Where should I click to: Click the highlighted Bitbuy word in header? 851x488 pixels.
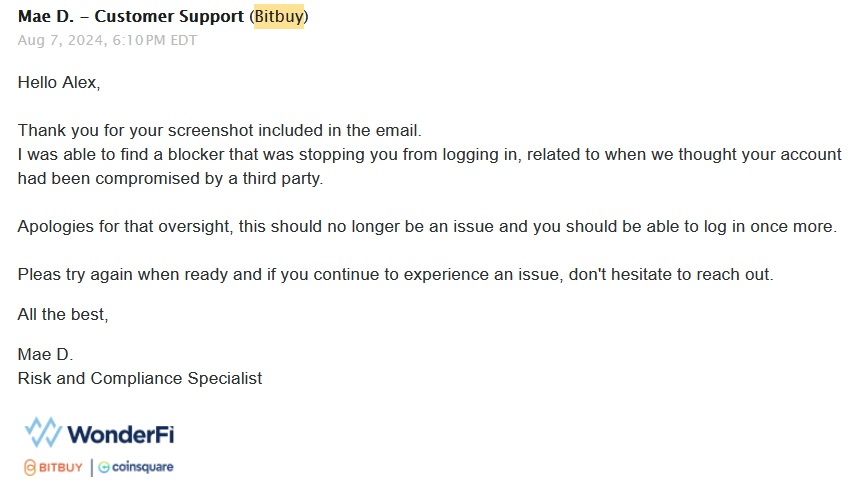click(x=279, y=16)
